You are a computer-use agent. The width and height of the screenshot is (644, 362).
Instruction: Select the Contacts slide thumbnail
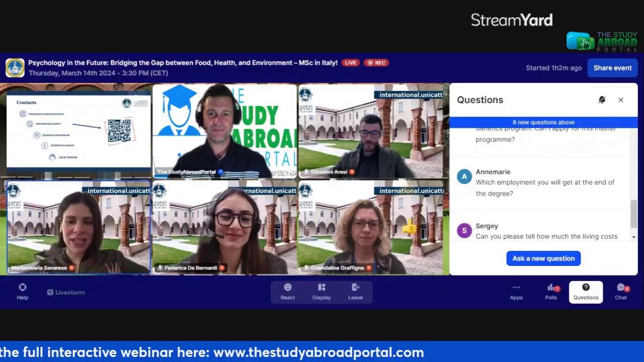[78, 132]
